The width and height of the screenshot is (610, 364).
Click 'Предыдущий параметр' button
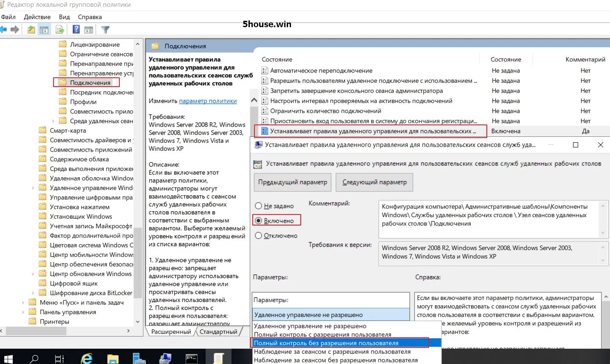293,182
